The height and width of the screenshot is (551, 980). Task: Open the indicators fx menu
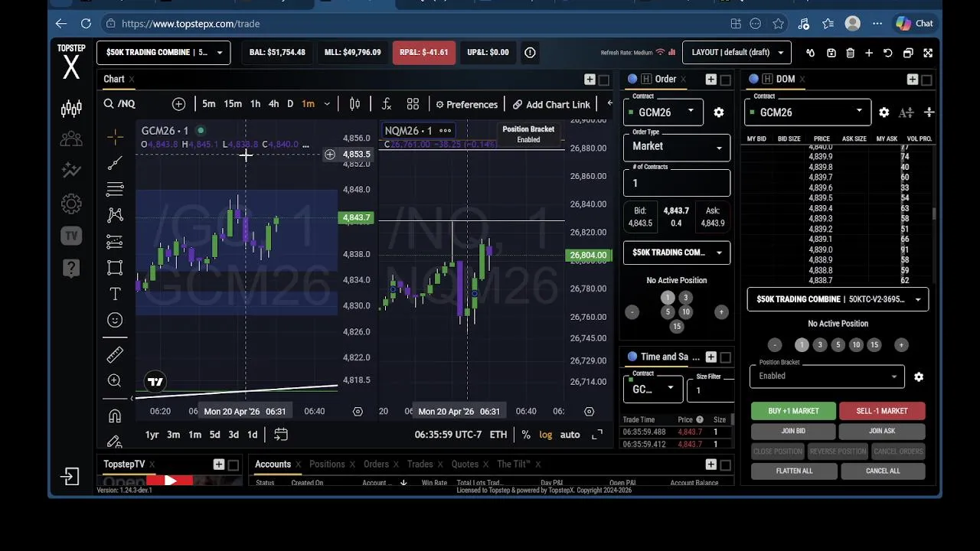[x=387, y=104]
